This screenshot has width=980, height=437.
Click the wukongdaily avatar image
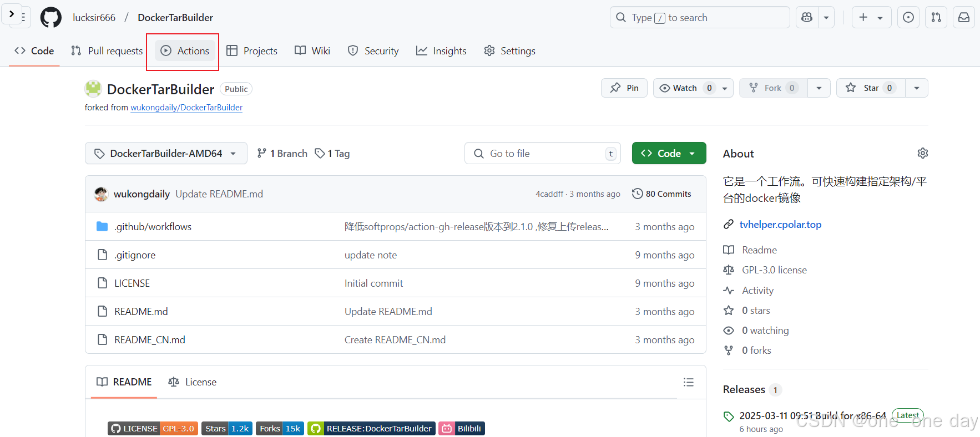101,194
